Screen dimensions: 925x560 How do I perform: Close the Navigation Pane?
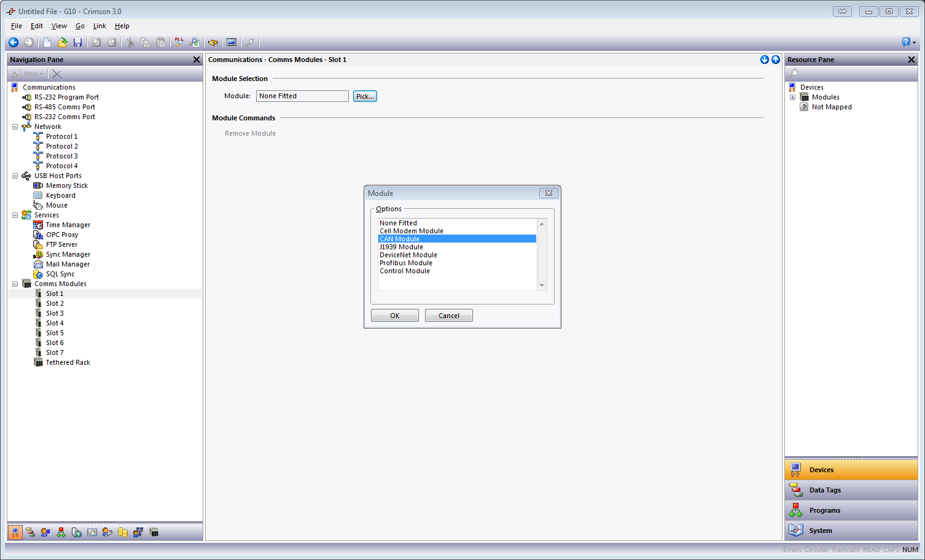coord(197,60)
